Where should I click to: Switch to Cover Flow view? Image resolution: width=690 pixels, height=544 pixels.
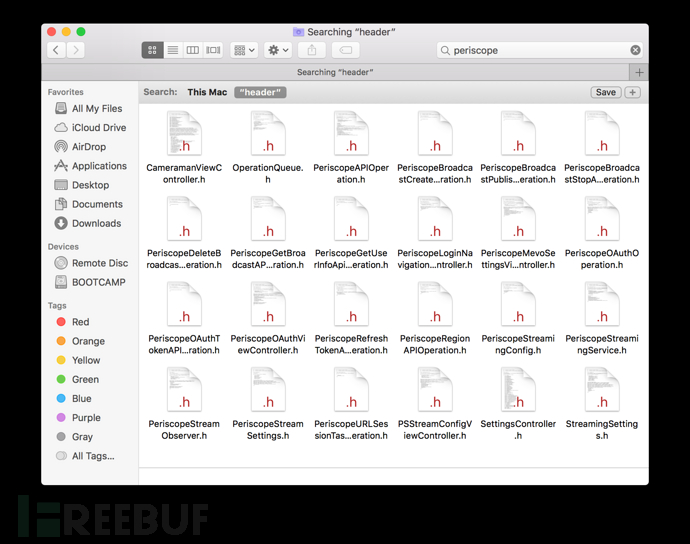pos(213,50)
